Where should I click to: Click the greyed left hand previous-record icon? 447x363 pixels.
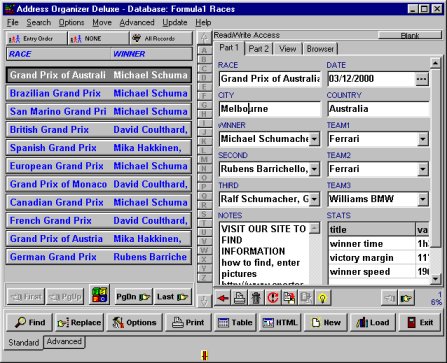[x=389, y=298]
